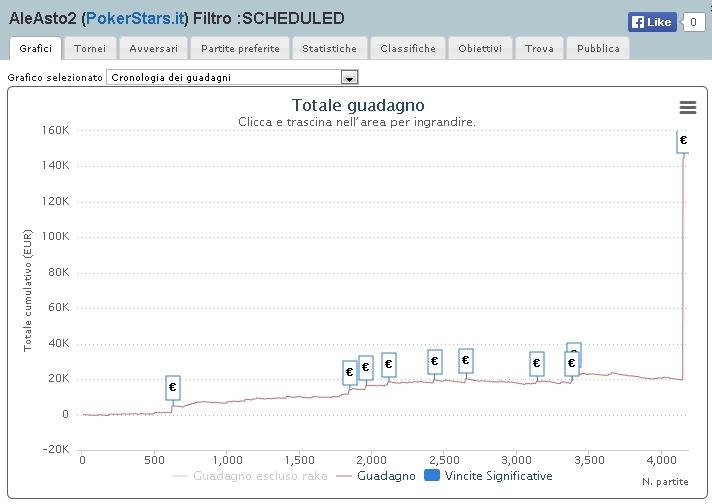The width and height of the screenshot is (712, 504).
Task: Click the Facebook like count bubble
Action: tap(693, 22)
